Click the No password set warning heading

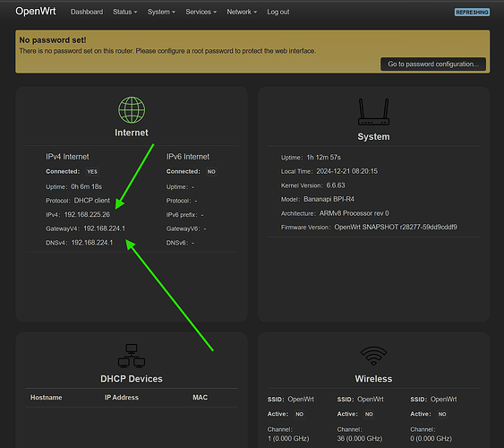coord(53,40)
